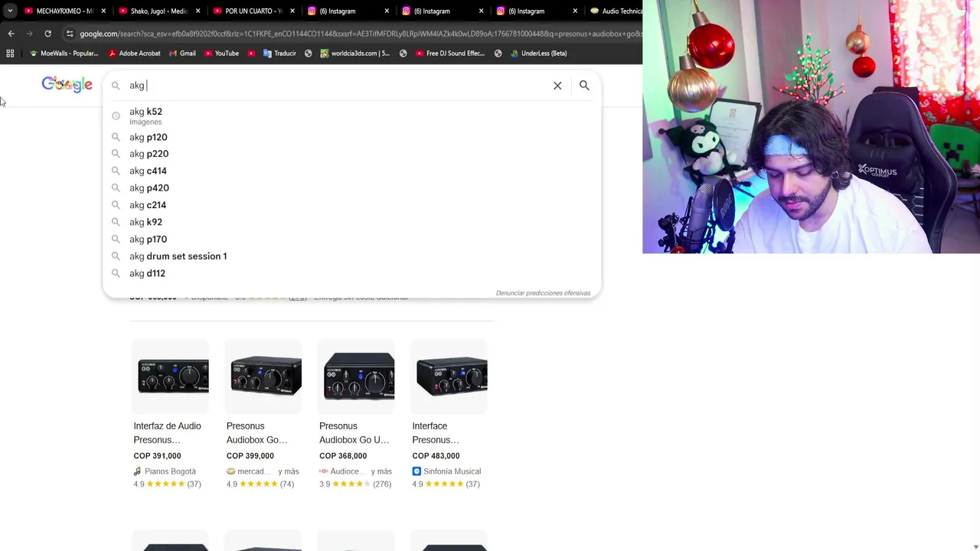Select suggestion akg p120
This screenshot has width=980, height=551.
pyautogui.click(x=351, y=137)
